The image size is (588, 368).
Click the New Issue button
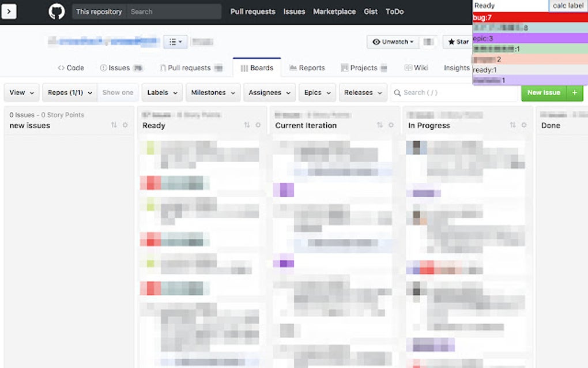point(543,92)
